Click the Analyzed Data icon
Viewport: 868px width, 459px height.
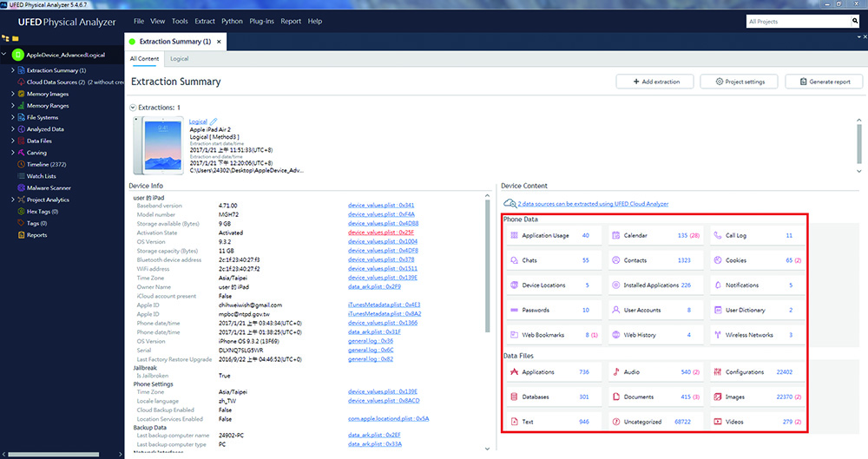(x=21, y=129)
